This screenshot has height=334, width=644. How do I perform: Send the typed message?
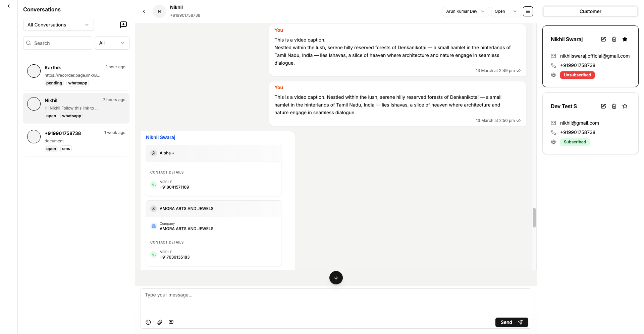(x=512, y=322)
